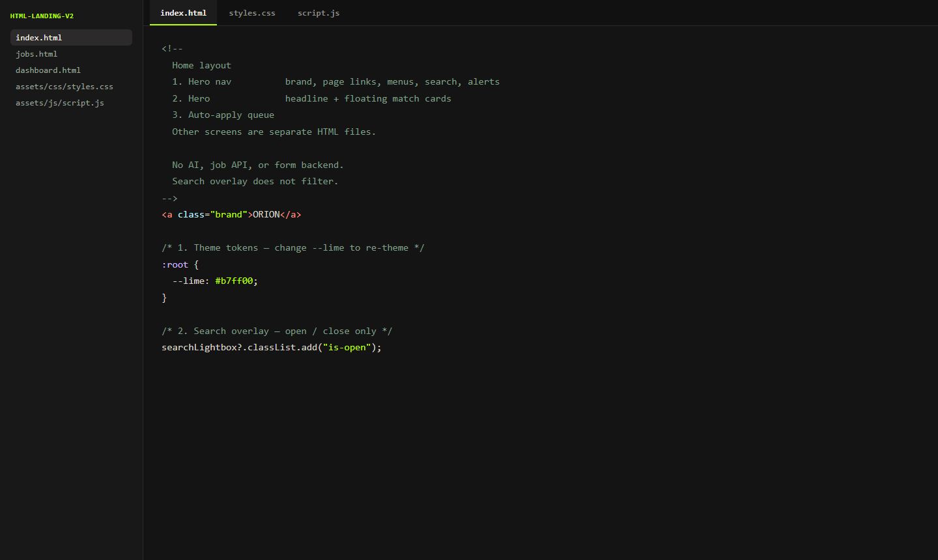This screenshot has width=938, height=560.
Task: Click 'headline + floating match cards' text
Action: [368, 98]
